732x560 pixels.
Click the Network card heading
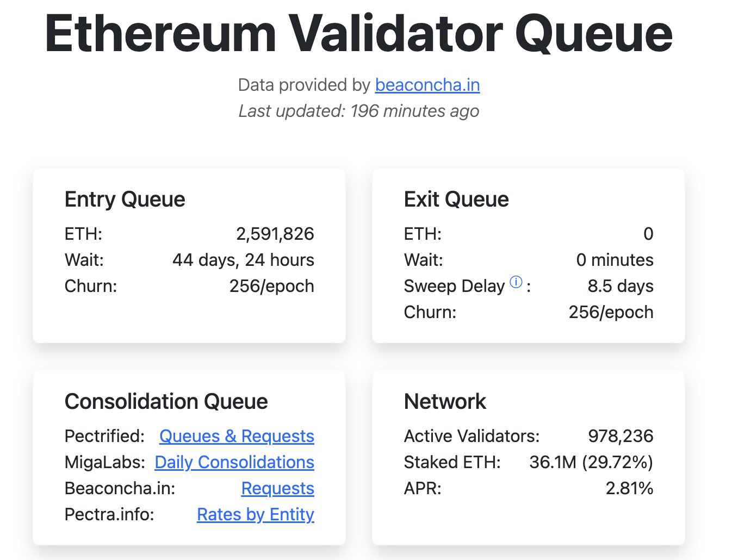point(445,402)
